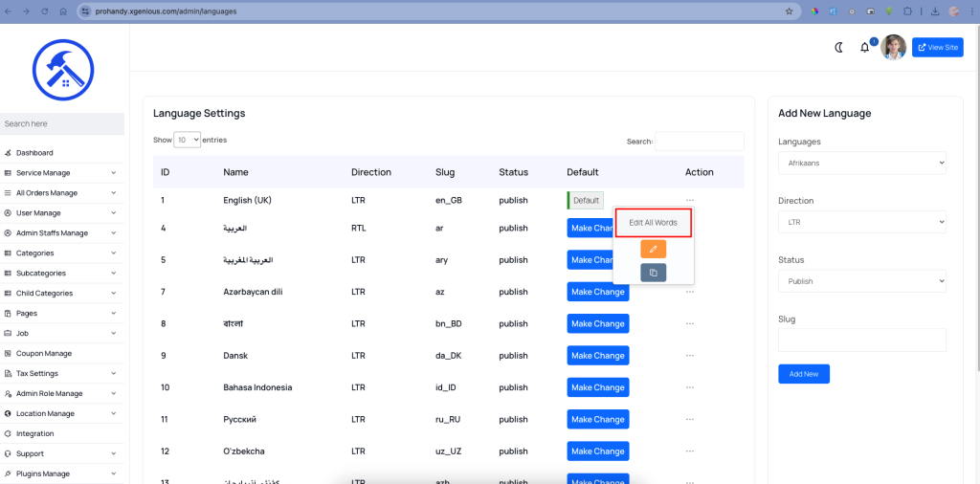Open notifications bell icon
The image size is (980, 484).
coord(865,48)
